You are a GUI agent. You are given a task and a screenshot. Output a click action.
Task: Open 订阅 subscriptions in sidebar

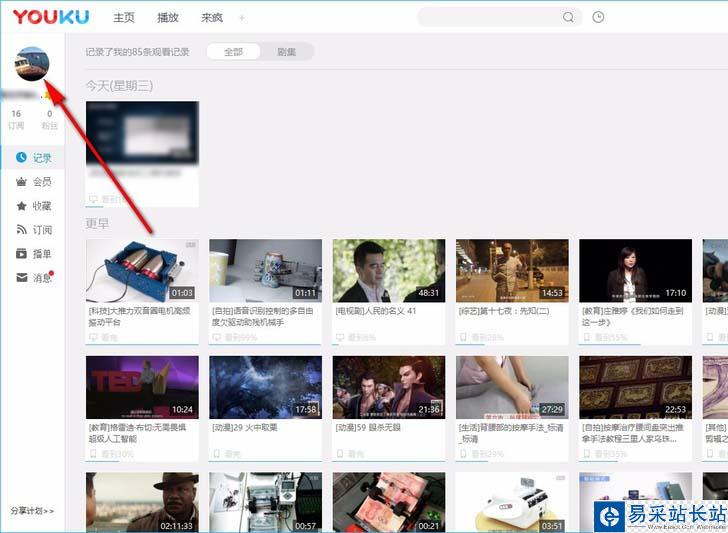point(32,230)
